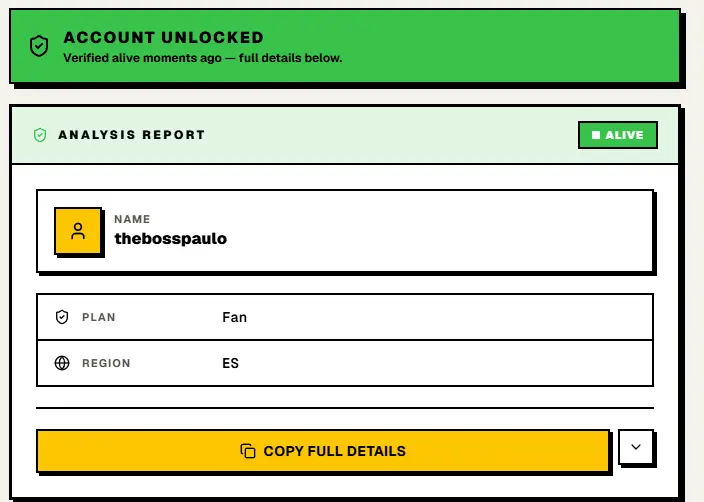Click the Account Unlocked heading
Image resolution: width=704 pixels, height=502 pixels.
163,37
